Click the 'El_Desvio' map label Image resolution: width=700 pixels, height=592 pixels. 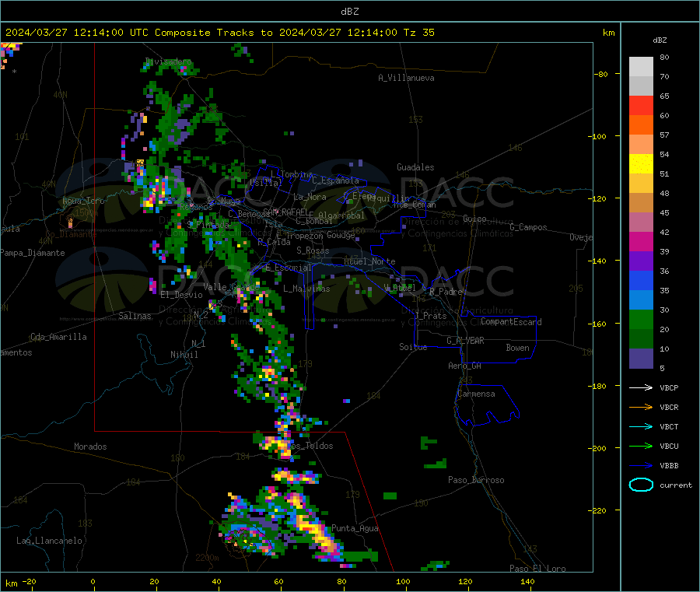pos(182,295)
